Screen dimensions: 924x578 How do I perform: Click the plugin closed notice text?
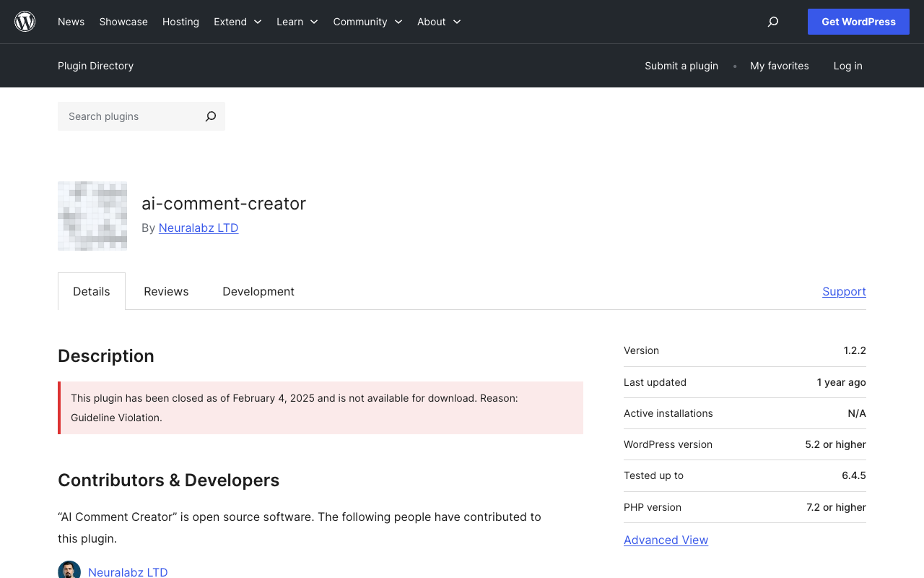[x=295, y=407]
